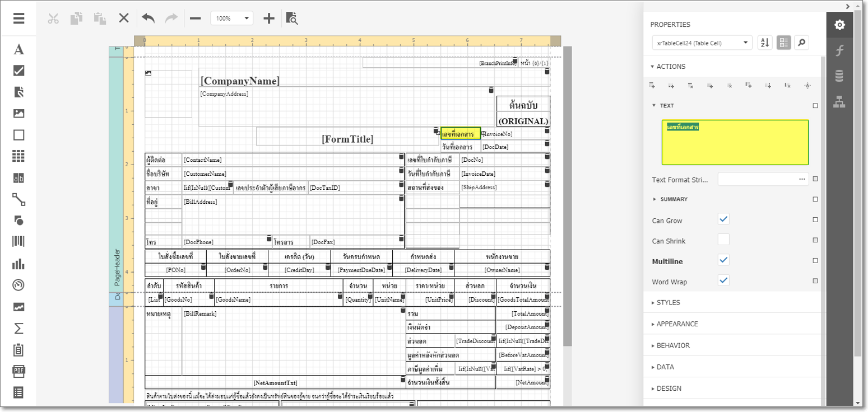Click the property marker square beside Can Grow

pyautogui.click(x=815, y=220)
